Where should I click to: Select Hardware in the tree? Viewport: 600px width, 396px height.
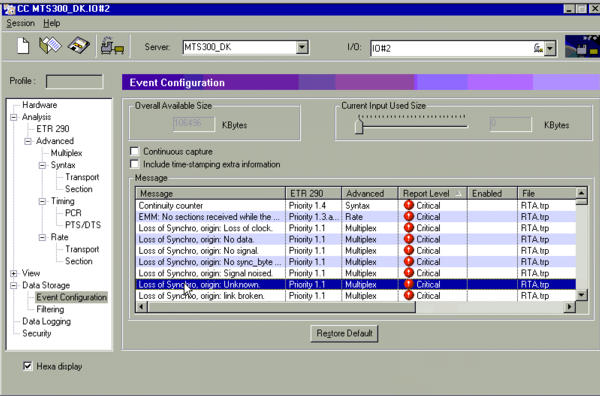(39, 105)
